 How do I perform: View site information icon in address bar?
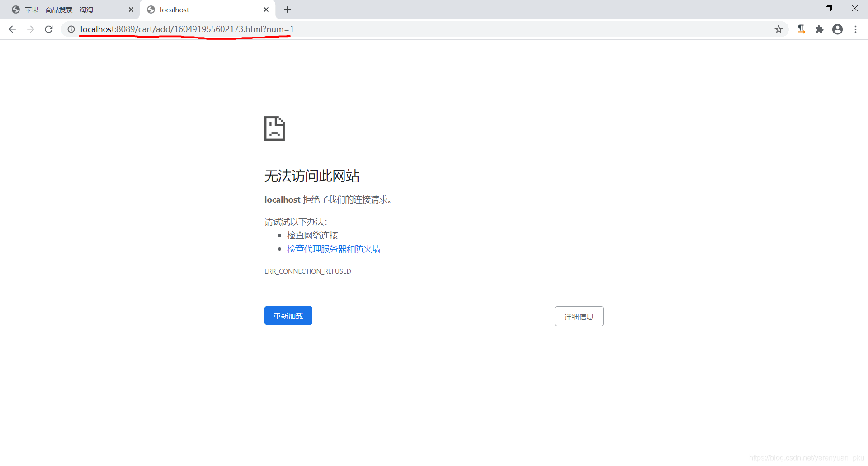point(71,29)
